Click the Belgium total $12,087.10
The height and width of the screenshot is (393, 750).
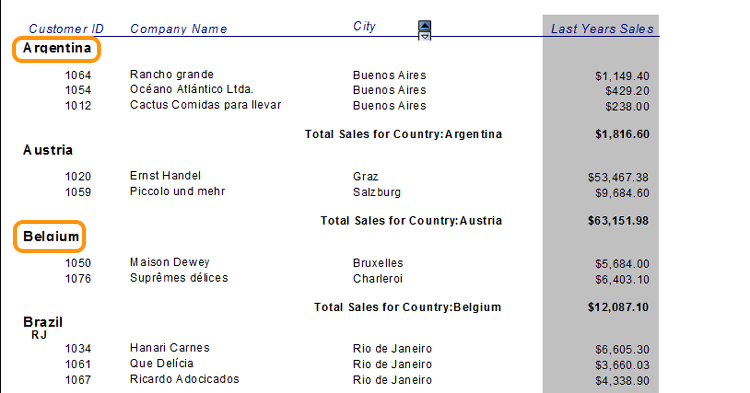point(618,307)
